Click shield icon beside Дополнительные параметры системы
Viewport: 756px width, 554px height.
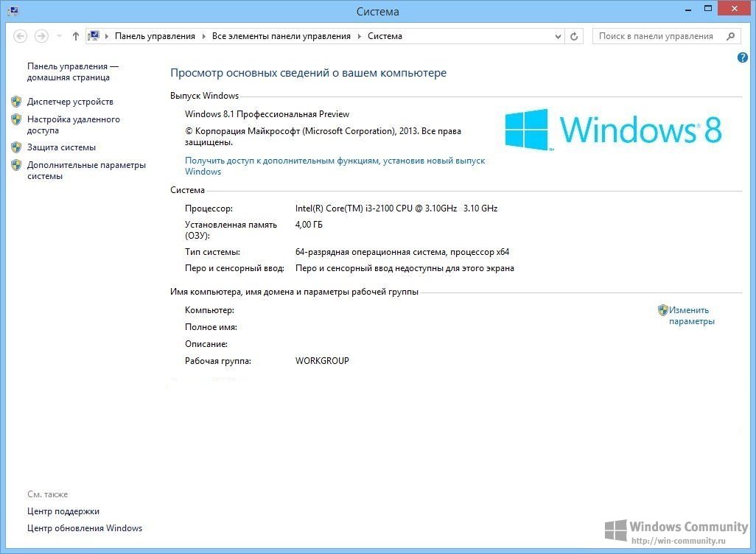coord(16,165)
